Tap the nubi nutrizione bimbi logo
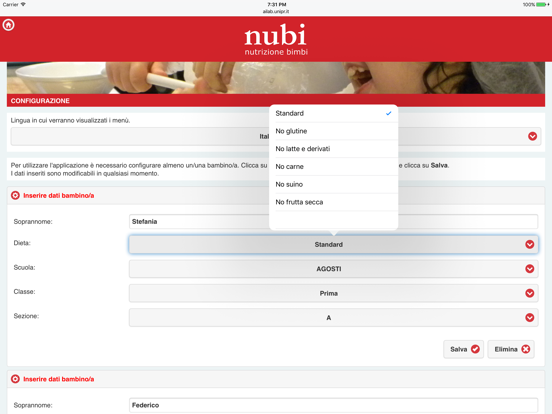552x414 pixels. pyautogui.click(x=276, y=39)
